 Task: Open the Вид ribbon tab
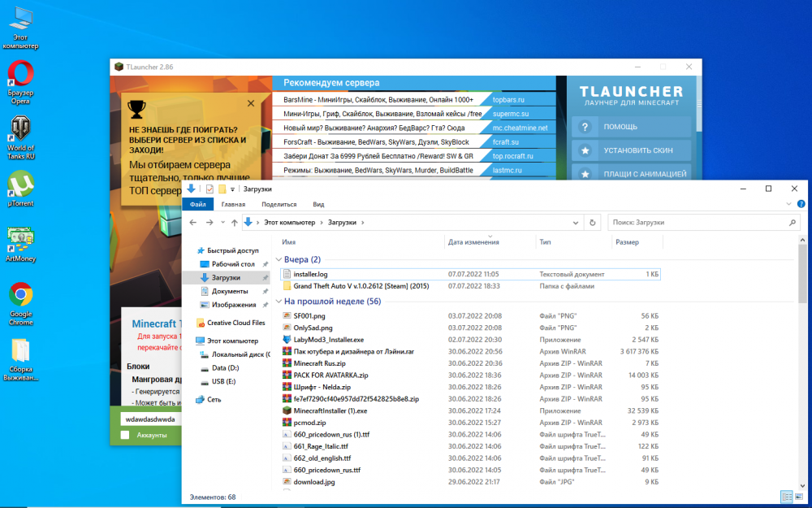[x=318, y=204]
